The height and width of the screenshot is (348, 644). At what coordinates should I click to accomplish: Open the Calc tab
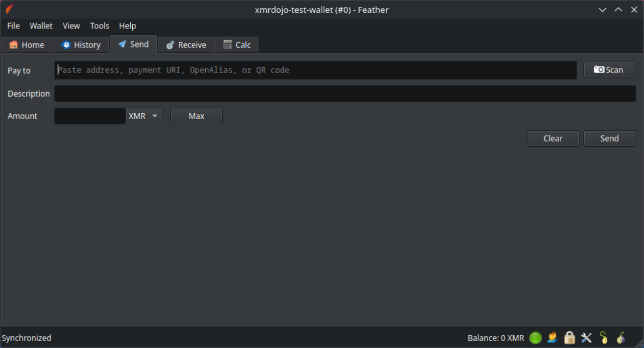point(237,45)
